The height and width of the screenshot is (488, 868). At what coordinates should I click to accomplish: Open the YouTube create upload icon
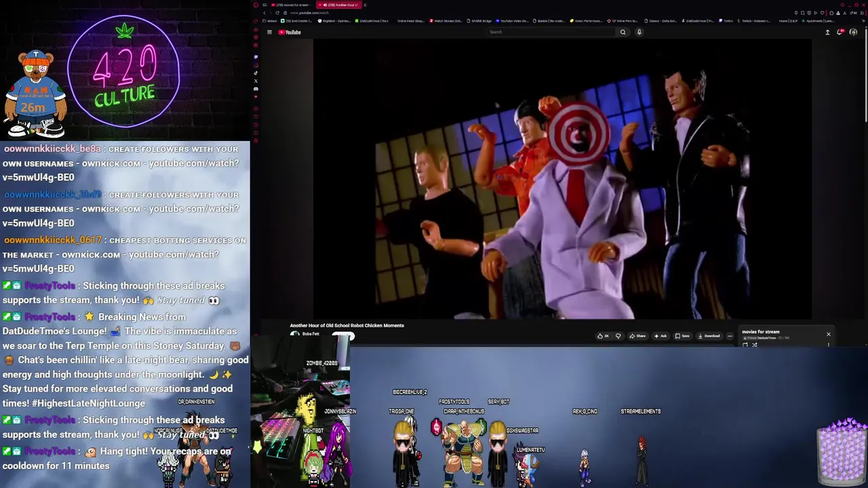pyautogui.click(x=827, y=32)
